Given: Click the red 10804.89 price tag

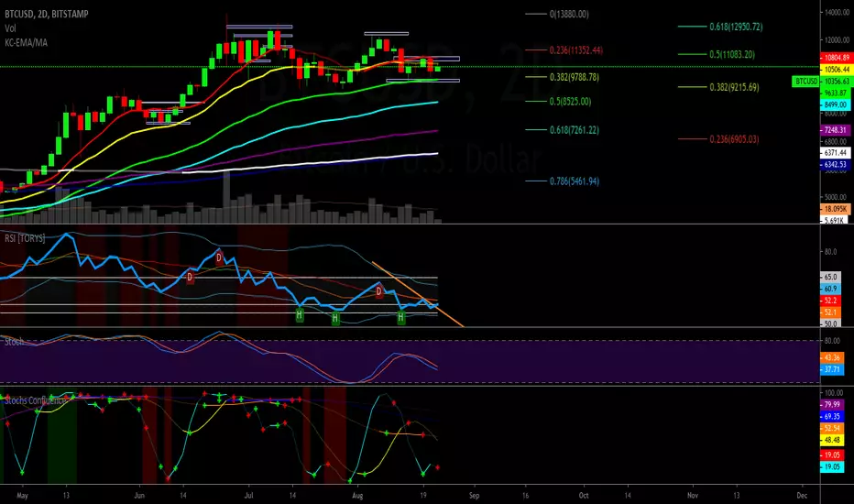Looking at the screenshot, I should click(836, 58).
